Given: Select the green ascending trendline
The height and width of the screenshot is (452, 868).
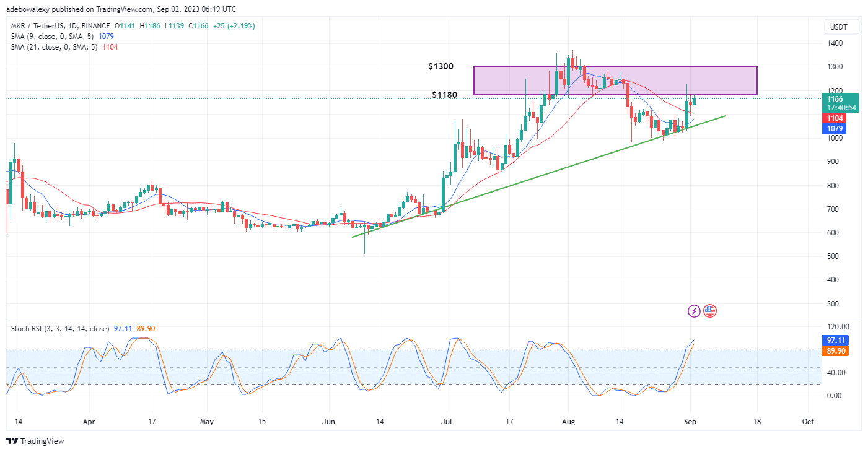Looking at the screenshot, I should coord(538,176).
